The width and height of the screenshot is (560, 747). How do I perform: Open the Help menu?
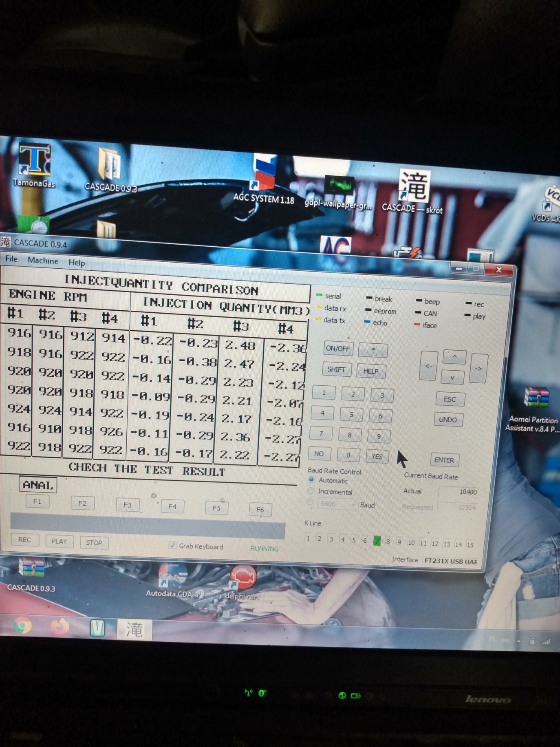(77, 262)
